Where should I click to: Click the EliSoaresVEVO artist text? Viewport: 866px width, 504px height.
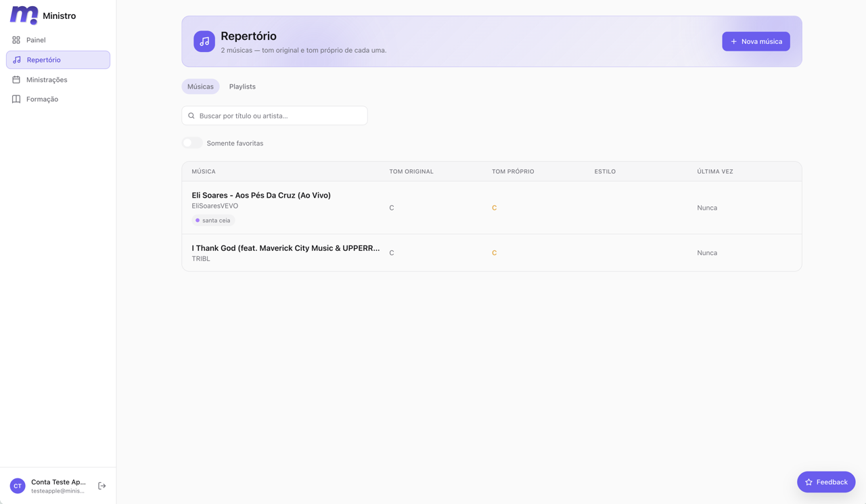click(215, 206)
